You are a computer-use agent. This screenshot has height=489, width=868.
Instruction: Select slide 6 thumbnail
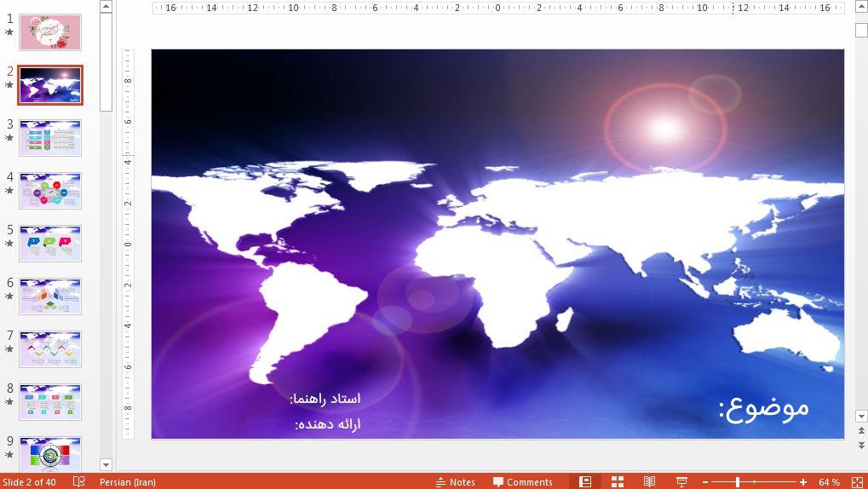50,296
